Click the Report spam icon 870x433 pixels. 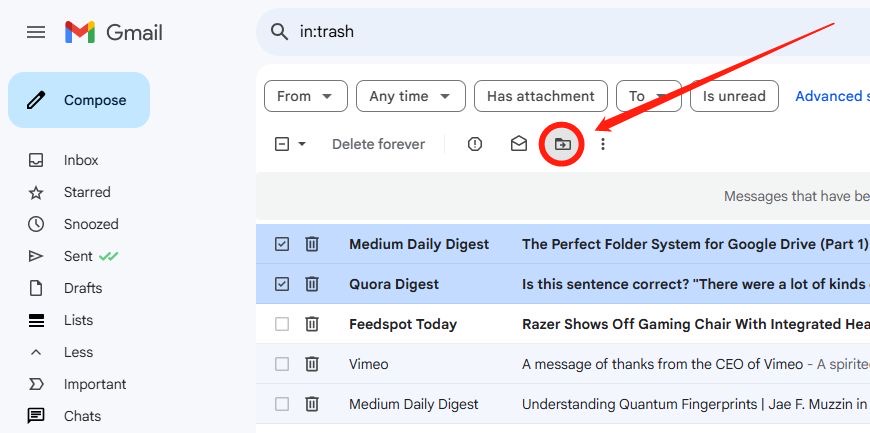[474, 144]
